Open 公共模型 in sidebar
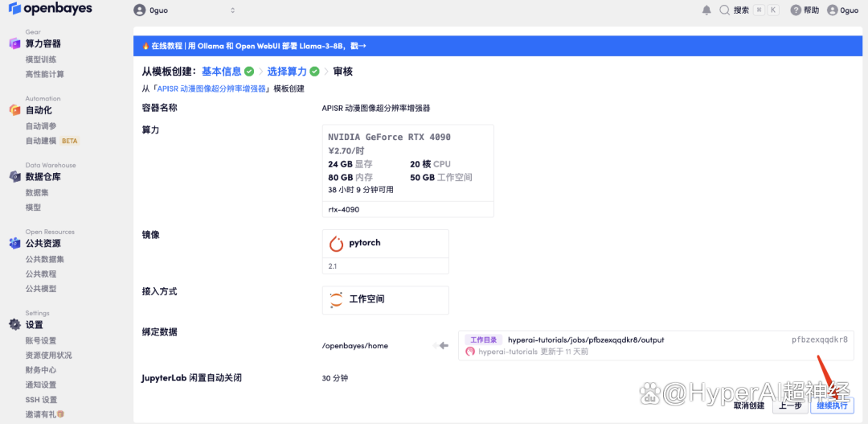 pyautogui.click(x=41, y=289)
